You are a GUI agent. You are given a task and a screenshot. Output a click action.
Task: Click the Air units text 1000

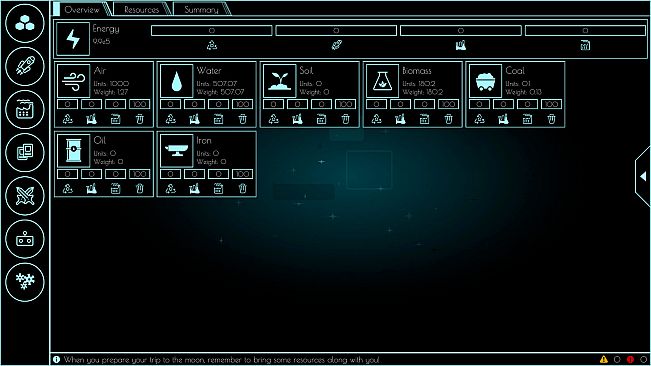[x=120, y=84]
